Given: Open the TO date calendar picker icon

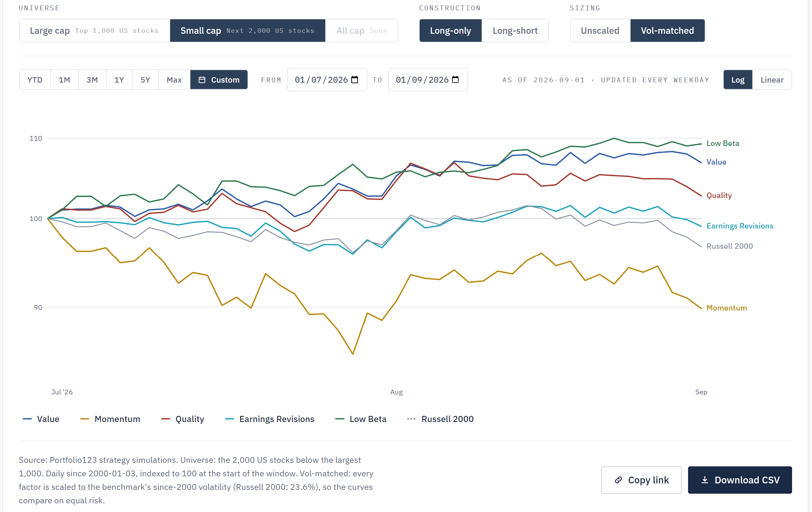Looking at the screenshot, I should pyautogui.click(x=455, y=80).
